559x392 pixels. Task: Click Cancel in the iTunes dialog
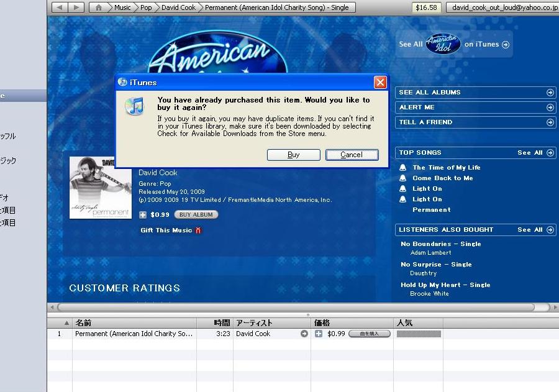[352, 155]
